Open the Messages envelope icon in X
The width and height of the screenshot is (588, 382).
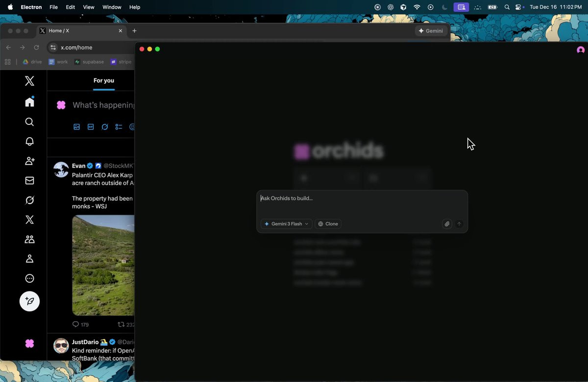pos(29,181)
